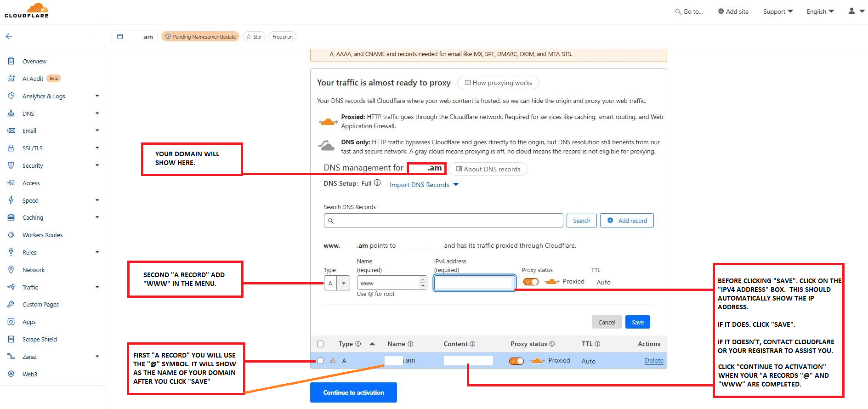Open the Overview page in sidebar
Screen dimensions: 868x409
click(34, 62)
